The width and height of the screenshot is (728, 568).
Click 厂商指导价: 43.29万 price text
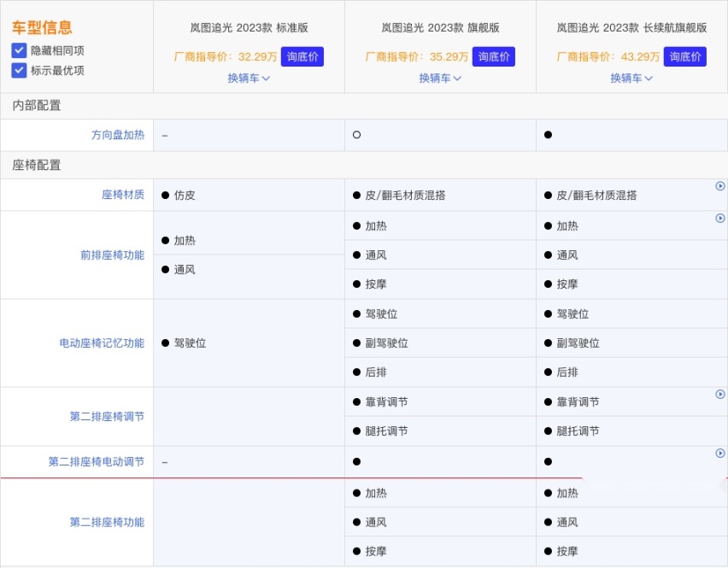[x=608, y=56]
